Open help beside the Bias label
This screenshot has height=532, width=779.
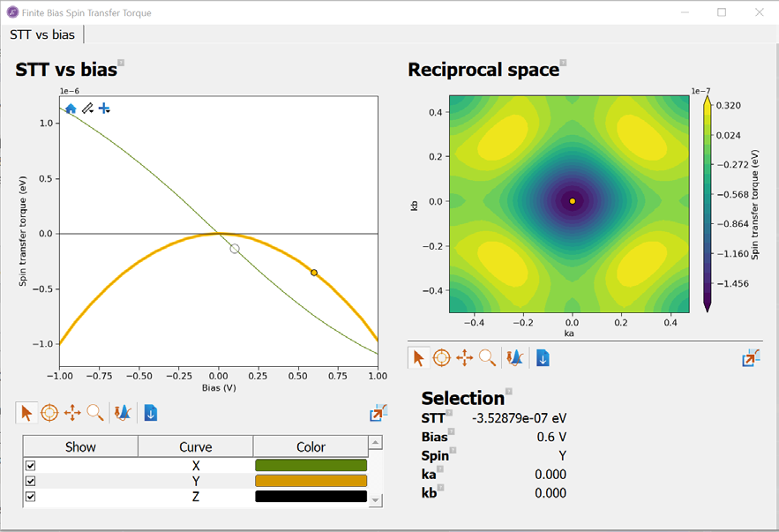click(x=451, y=431)
